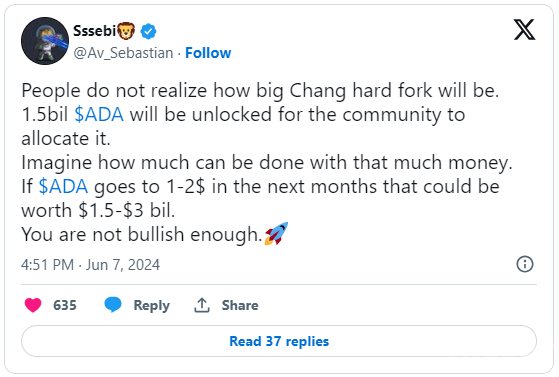Open the 4:51 PM Jun 7, 2024 timestamp
Screen dimensions: 559x377
point(91,265)
